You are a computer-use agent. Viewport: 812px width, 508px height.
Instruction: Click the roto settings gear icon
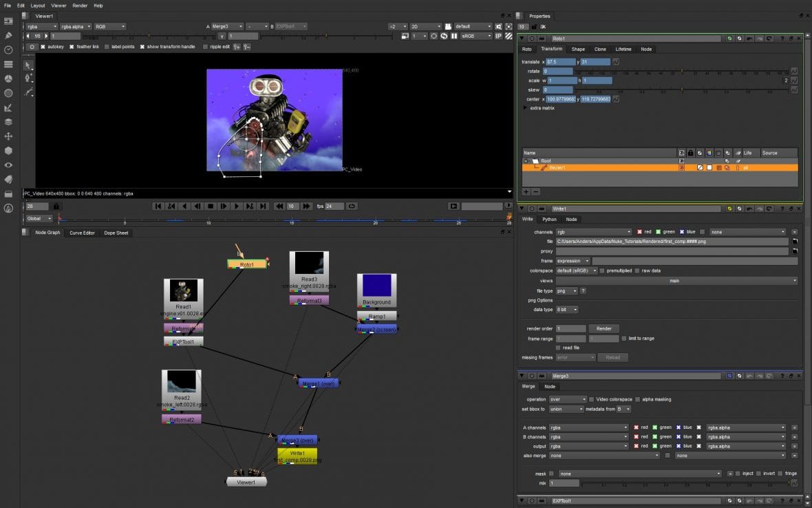click(x=32, y=47)
